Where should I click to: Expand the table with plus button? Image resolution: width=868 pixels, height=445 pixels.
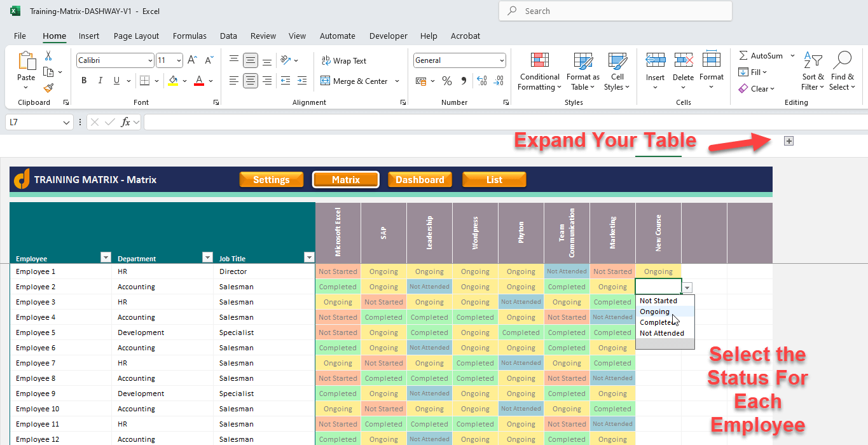point(789,141)
